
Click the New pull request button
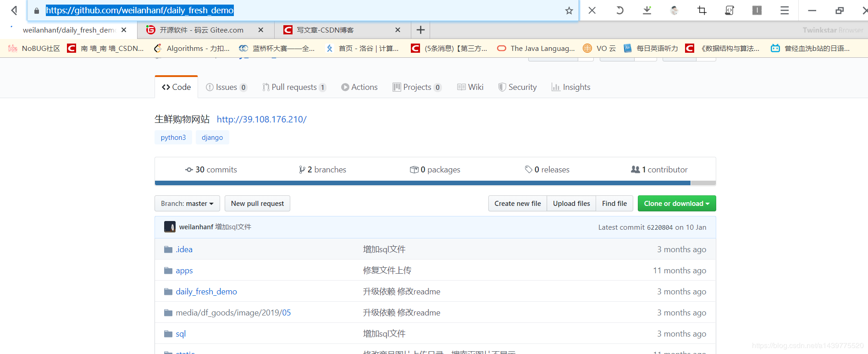[257, 204]
